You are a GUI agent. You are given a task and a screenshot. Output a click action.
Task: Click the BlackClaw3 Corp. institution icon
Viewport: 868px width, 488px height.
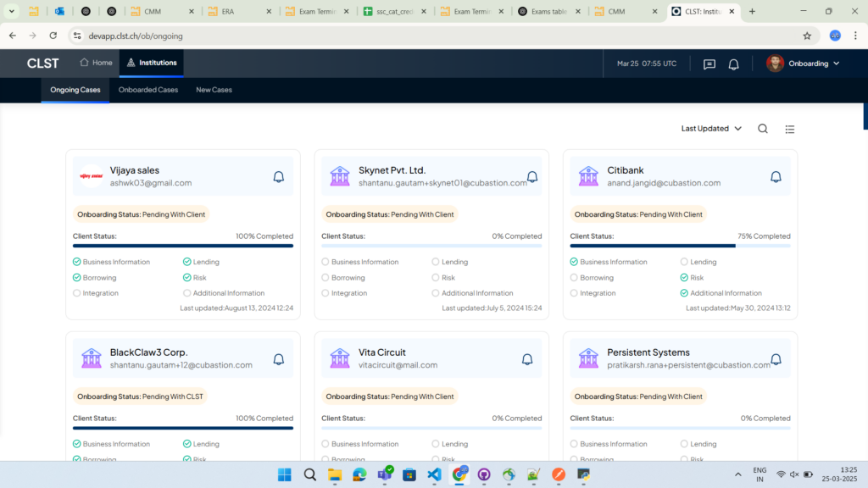click(x=92, y=358)
